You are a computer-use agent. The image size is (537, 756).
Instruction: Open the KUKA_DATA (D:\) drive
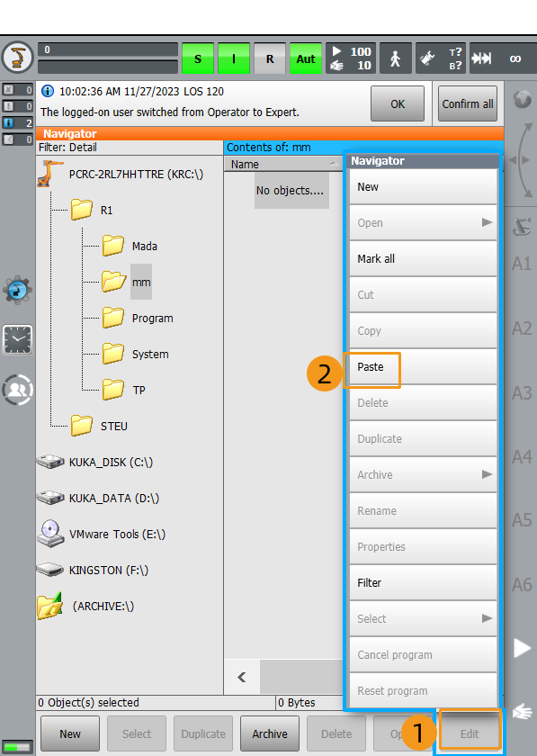[x=98, y=498]
